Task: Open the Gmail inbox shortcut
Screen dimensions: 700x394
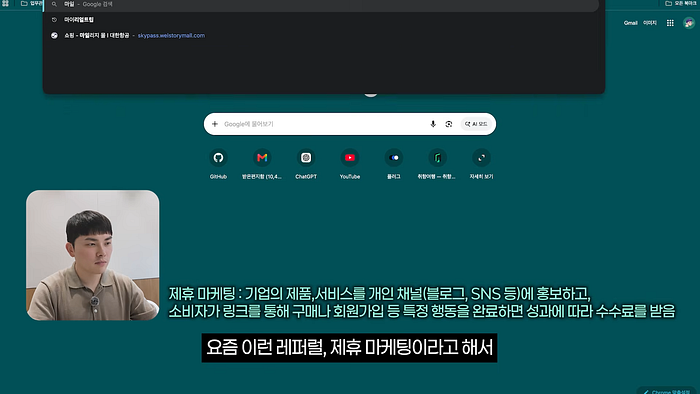Action: [262, 164]
